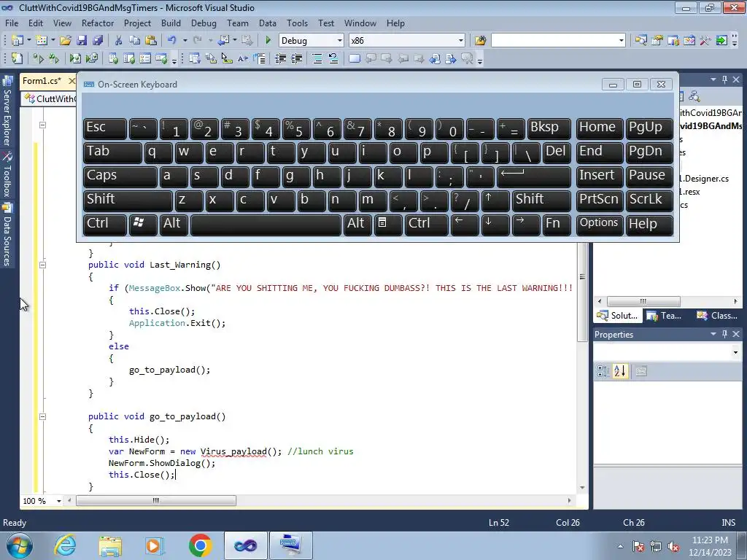
Task: Click the Esc key on On-Screen Keyboard
Action: [x=105, y=128]
